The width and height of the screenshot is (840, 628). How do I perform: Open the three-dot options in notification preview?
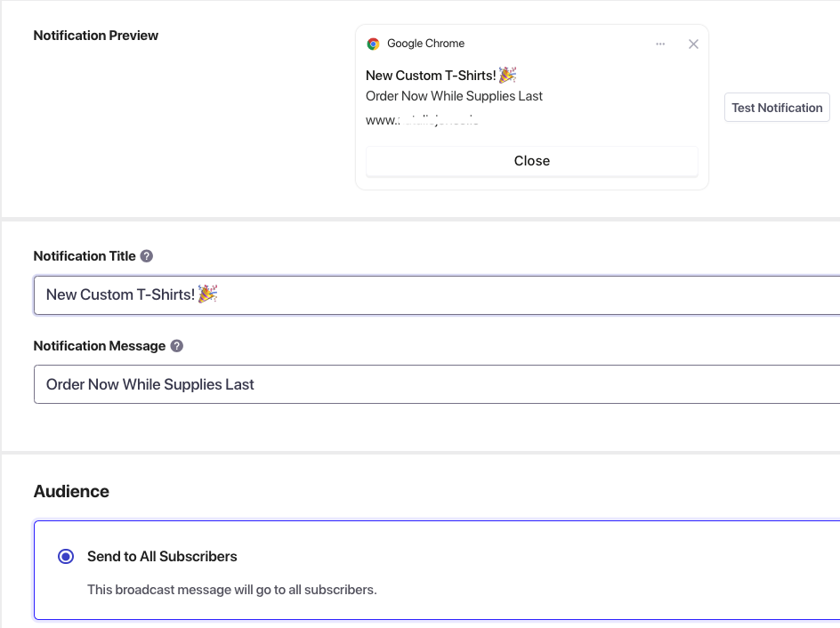point(660,44)
